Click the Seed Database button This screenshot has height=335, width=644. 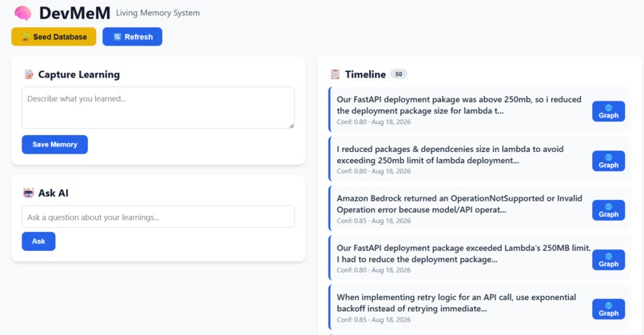pos(54,37)
